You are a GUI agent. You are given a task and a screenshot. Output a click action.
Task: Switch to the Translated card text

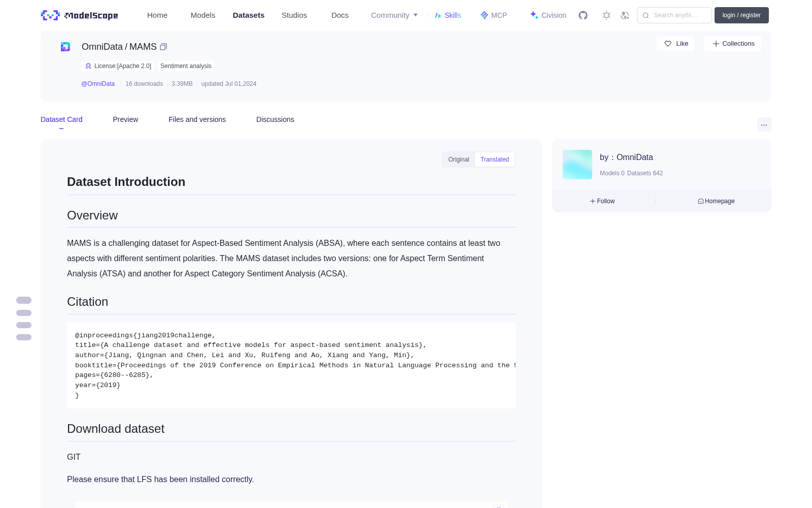[495, 160]
